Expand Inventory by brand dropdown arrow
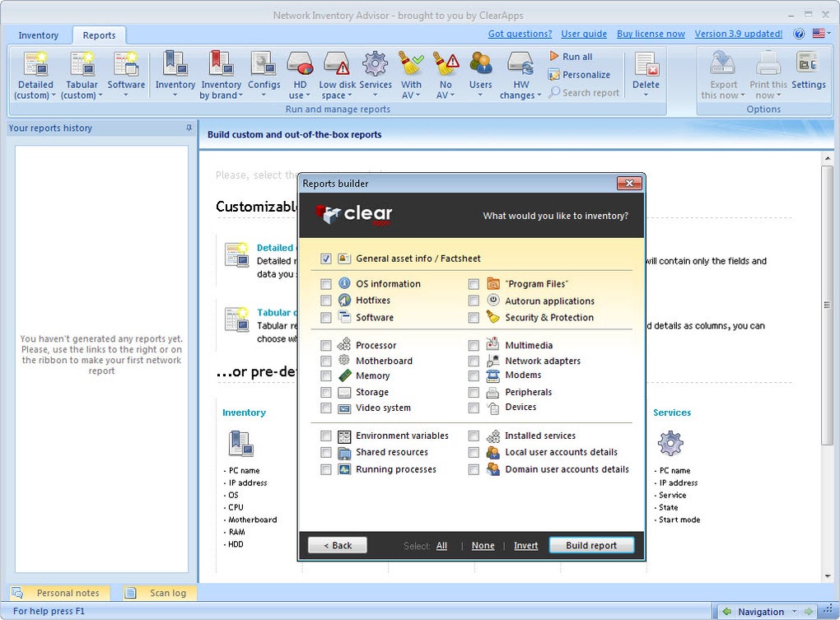 pyautogui.click(x=240, y=96)
